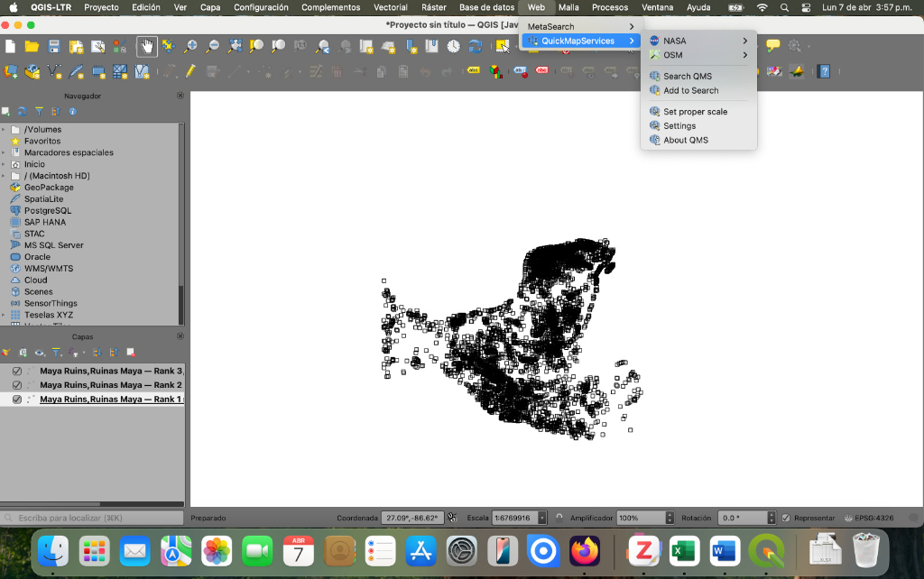The image size is (924, 579).
Task: Toggle the Representar render checkbox
Action: pyautogui.click(x=786, y=518)
